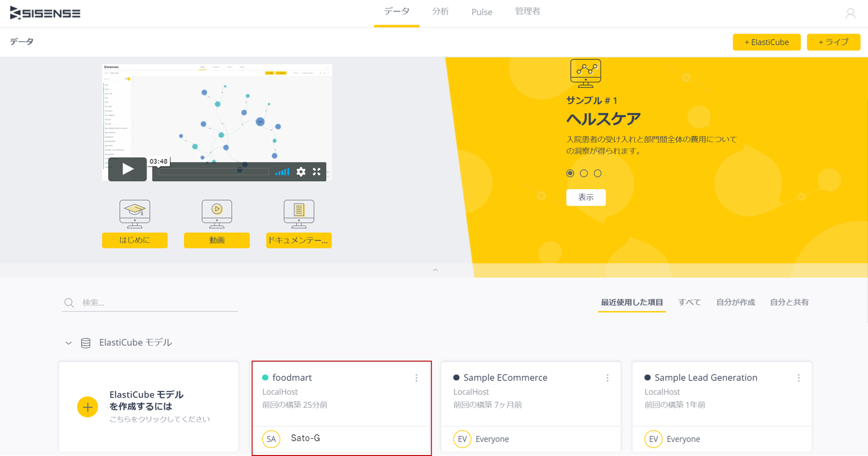The height and width of the screenshot is (456, 868).
Task: Click the yellow plus create icon
Action: (x=87, y=407)
